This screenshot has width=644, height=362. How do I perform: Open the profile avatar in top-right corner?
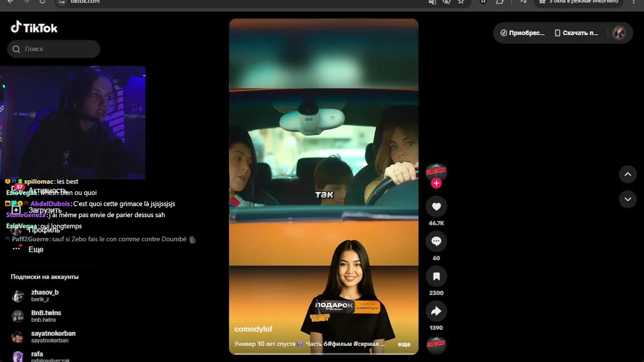[619, 33]
